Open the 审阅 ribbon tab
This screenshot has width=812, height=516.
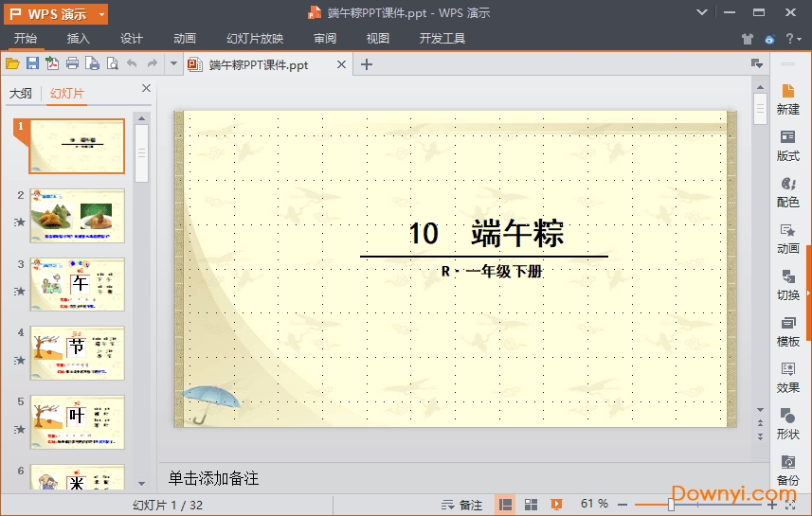(x=325, y=38)
